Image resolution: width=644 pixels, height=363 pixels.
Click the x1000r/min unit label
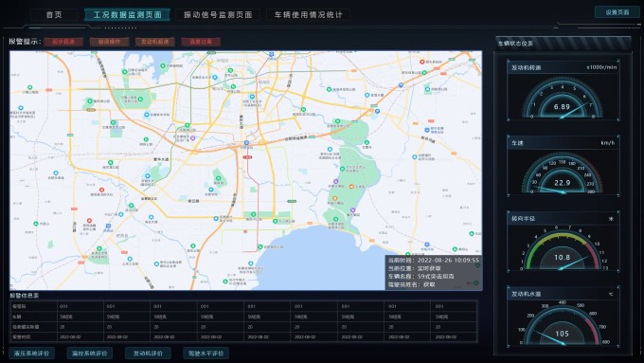click(601, 67)
